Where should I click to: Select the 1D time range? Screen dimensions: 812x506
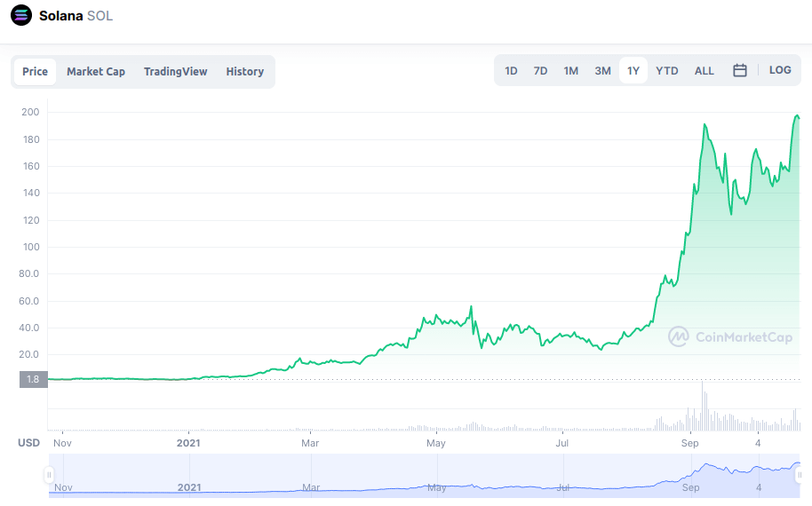[x=511, y=71]
